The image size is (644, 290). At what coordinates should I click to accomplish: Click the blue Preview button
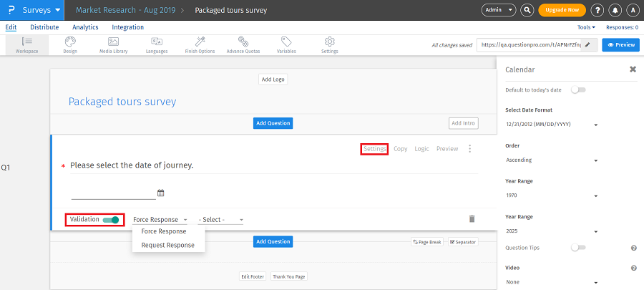click(x=620, y=44)
